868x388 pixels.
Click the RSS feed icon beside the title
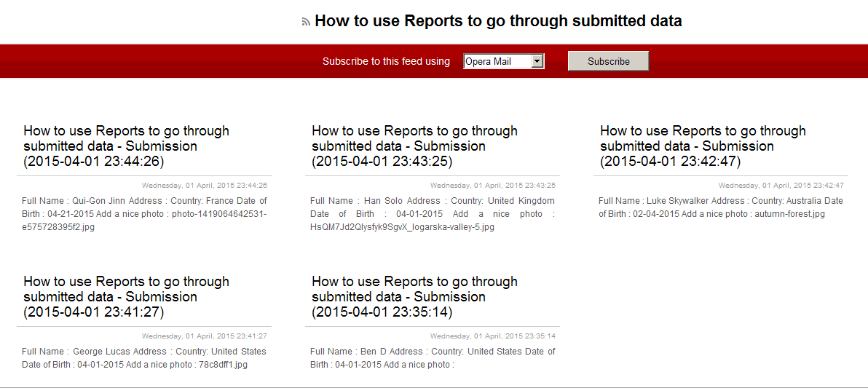tap(306, 23)
